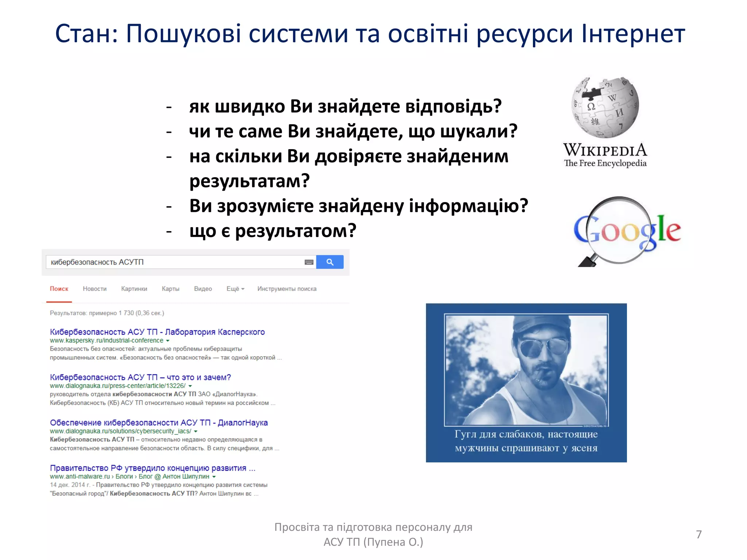747x560 pixels.
Task: Open Кибербезопасность АСУ ТП – что это и зачем?
Action: (140, 377)
